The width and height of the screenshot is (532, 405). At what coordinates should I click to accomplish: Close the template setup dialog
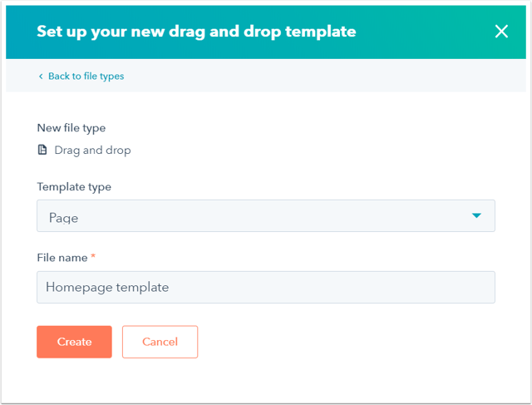click(501, 32)
